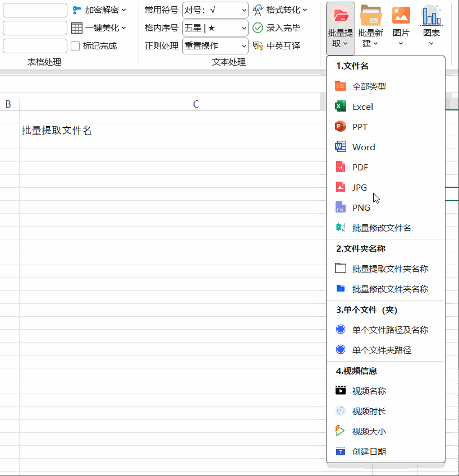Click the 加密解密 key icon
The height and width of the screenshot is (476, 459).
pyautogui.click(x=76, y=10)
